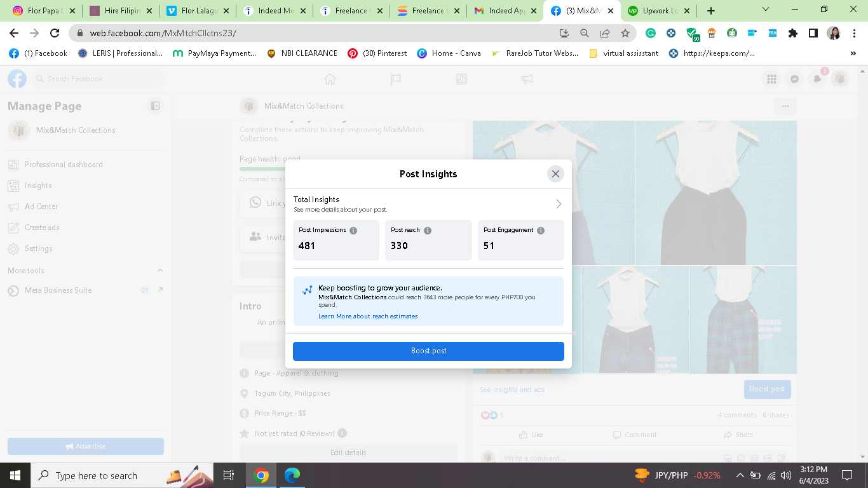Open Grammarly extension icon
The width and height of the screenshot is (868, 488).
click(651, 33)
